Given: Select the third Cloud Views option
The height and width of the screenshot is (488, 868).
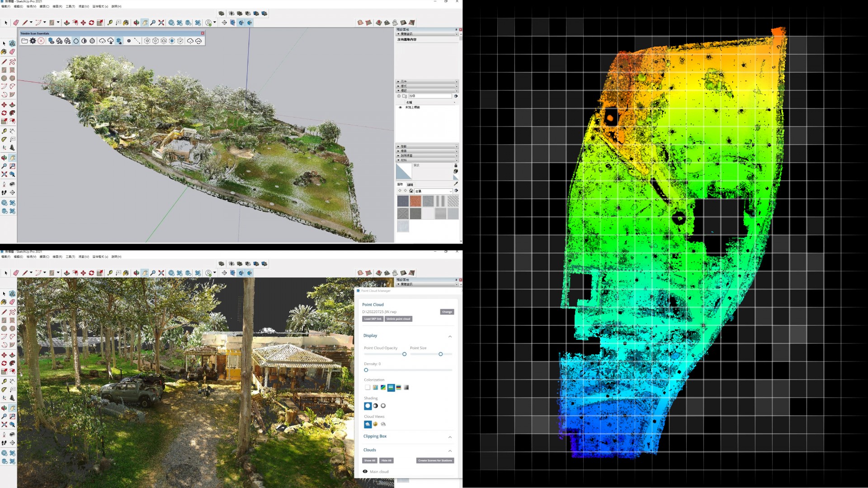Looking at the screenshot, I should (383, 424).
